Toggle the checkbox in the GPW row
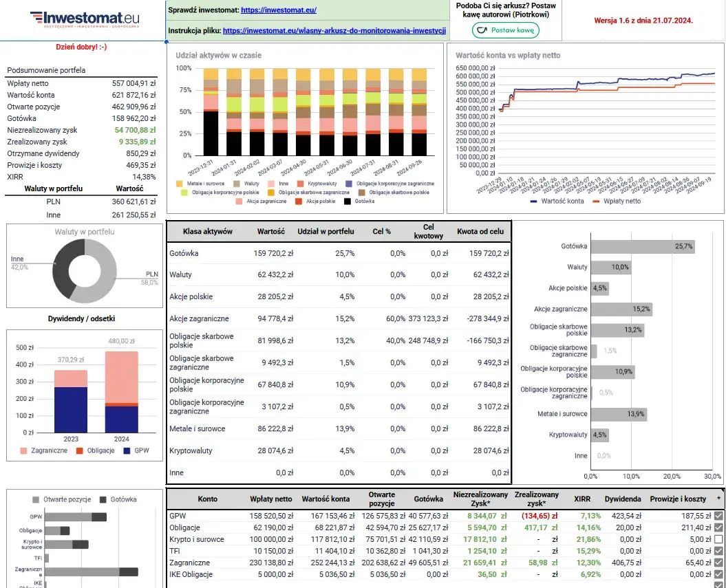The height and width of the screenshot is (588, 726). (719, 515)
